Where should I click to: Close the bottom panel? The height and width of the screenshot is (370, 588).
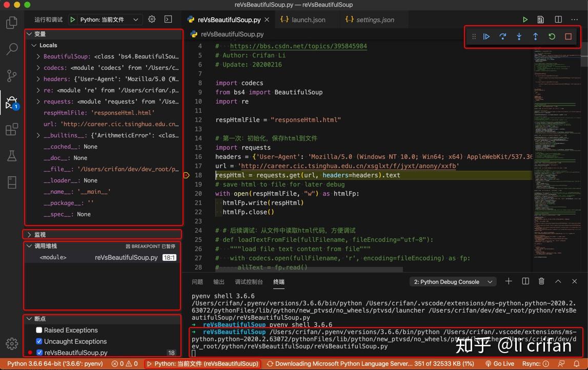pyautogui.click(x=575, y=281)
